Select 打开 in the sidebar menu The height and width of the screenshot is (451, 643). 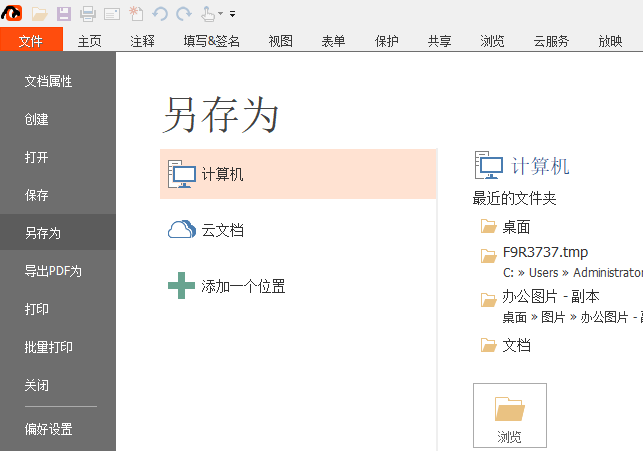tap(58, 157)
